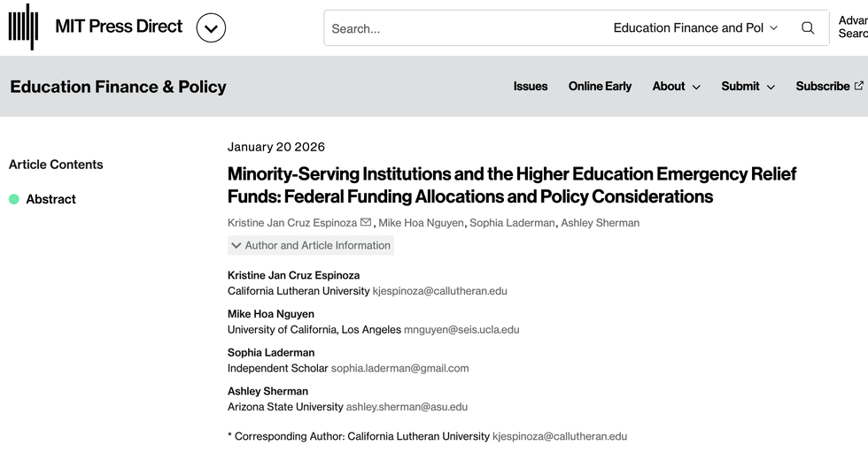The height and width of the screenshot is (453, 868).
Task: Jump to Abstract in Article Contents
Action: tap(50, 199)
